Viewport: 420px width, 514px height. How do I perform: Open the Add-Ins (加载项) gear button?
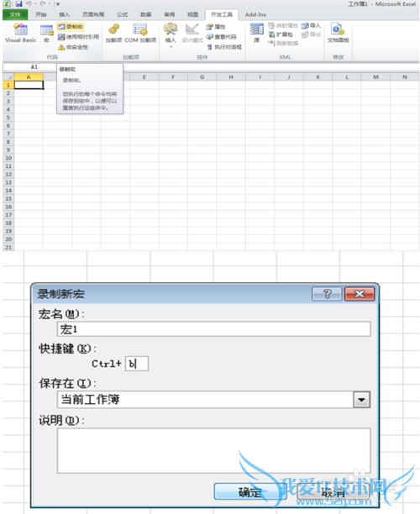tap(113, 33)
